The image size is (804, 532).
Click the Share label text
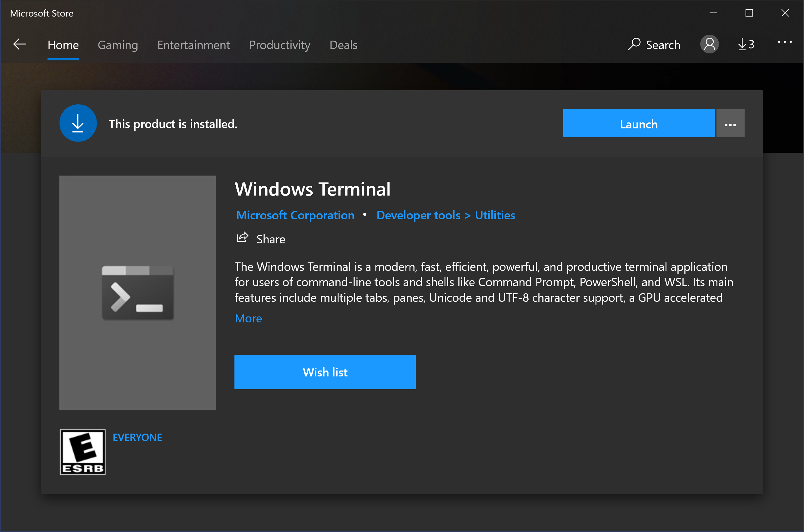[271, 239]
